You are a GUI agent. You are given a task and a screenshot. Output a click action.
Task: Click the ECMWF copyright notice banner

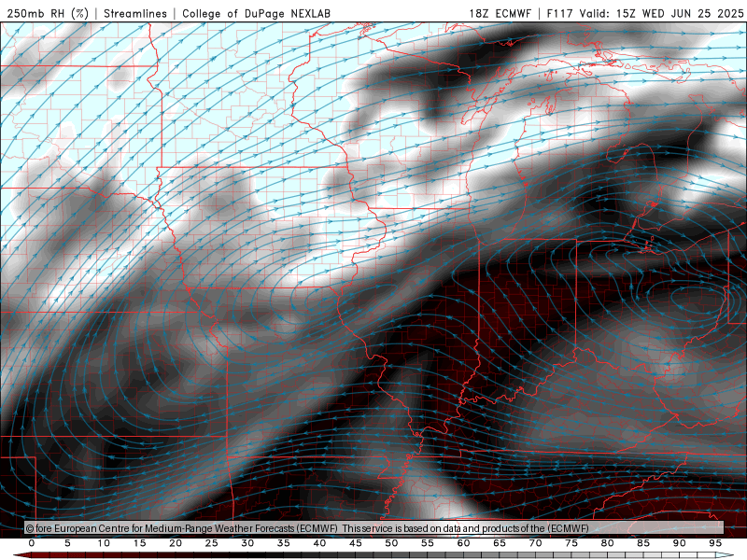coord(374,528)
